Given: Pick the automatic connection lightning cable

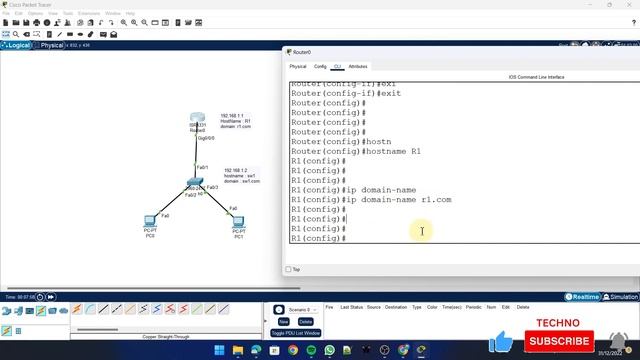Looking at the screenshot, I should [x=77, y=309].
